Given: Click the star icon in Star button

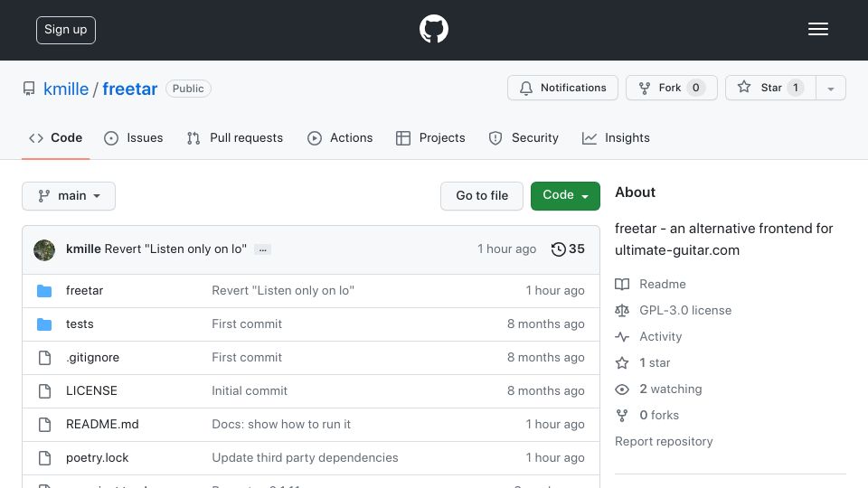Looking at the screenshot, I should point(744,87).
